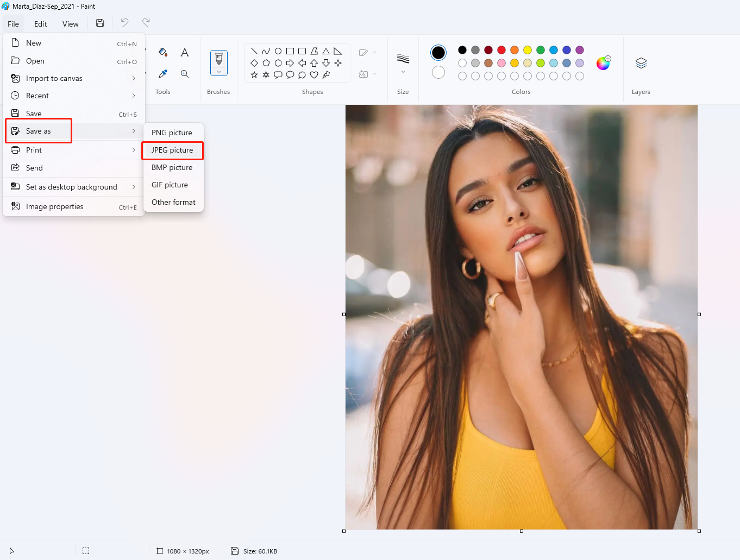Select the Left arrow shape
The width and height of the screenshot is (740, 560).
point(302,63)
